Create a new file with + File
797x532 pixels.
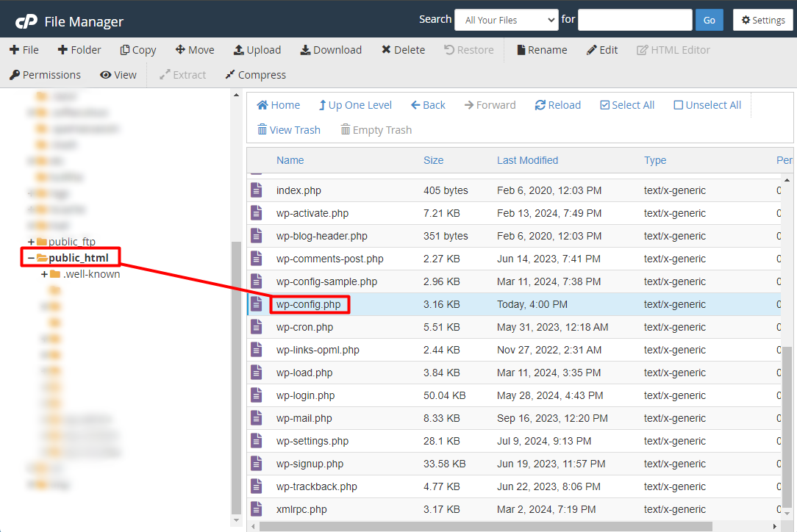[x=24, y=50]
